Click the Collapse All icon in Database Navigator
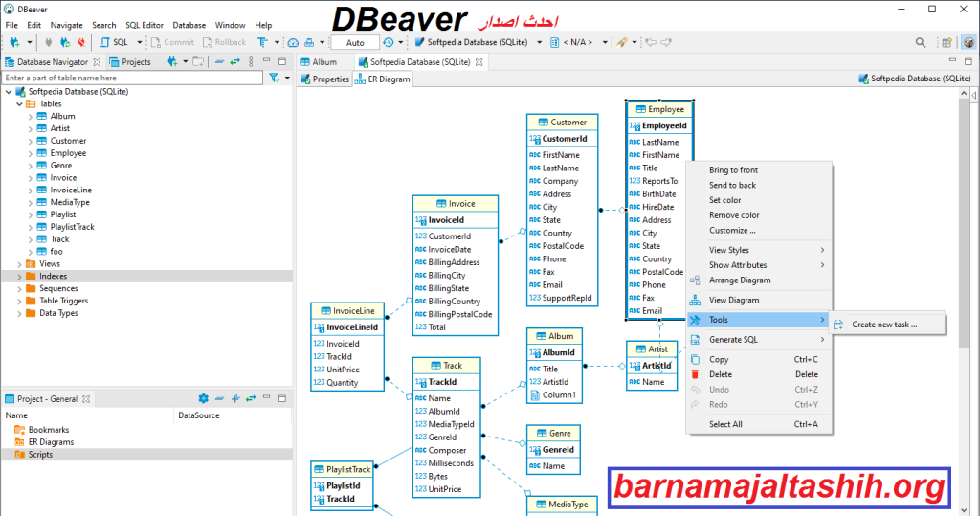This screenshot has height=516, width=980. [x=219, y=61]
